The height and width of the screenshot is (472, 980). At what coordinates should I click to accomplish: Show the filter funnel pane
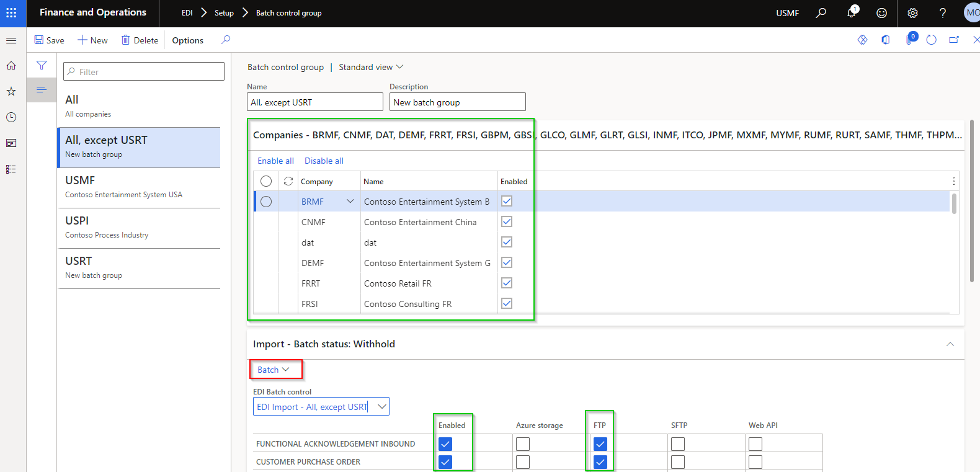point(42,65)
